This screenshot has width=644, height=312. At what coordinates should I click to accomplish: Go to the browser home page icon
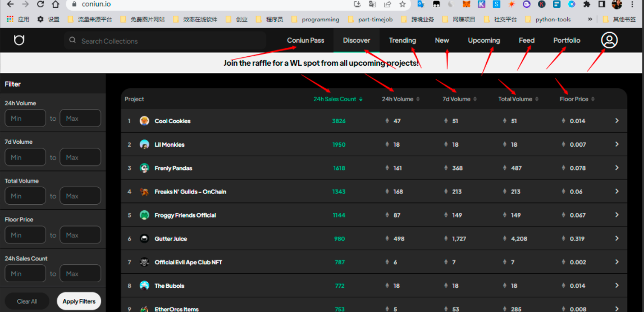point(55,4)
